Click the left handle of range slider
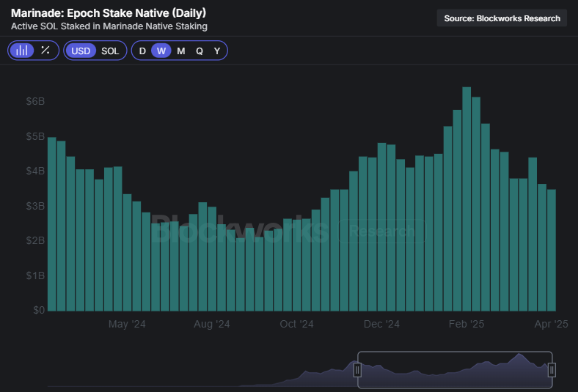This screenshot has height=392, width=578. (358, 370)
